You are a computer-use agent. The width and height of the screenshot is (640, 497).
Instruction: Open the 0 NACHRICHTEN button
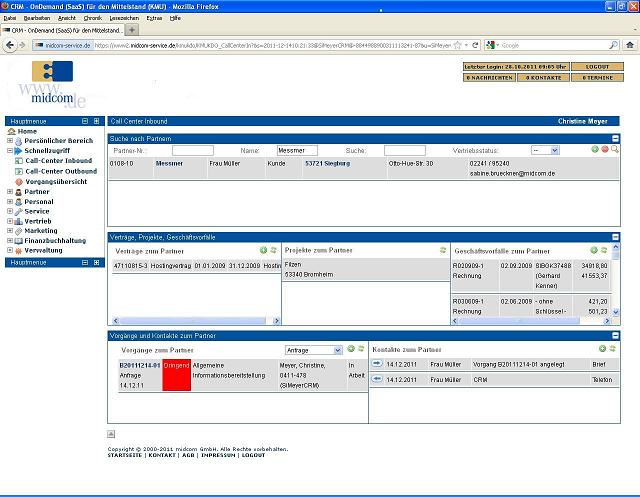(x=489, y=77)
